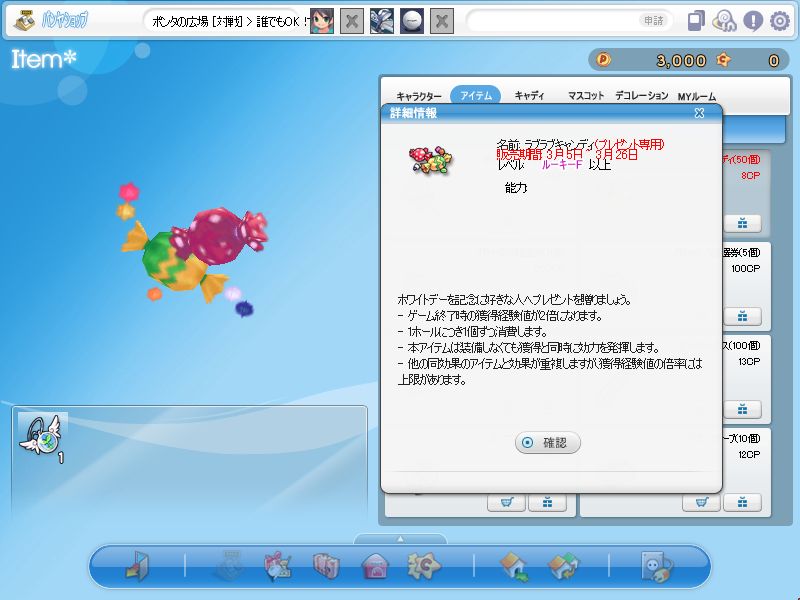Click the exit door icon in bottom bar

point(137,566)
